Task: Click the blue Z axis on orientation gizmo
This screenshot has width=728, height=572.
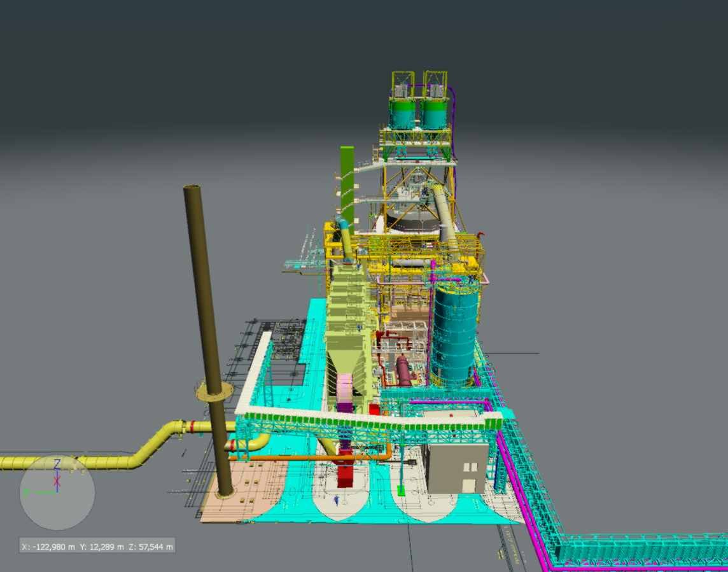Action: point(57,468)
